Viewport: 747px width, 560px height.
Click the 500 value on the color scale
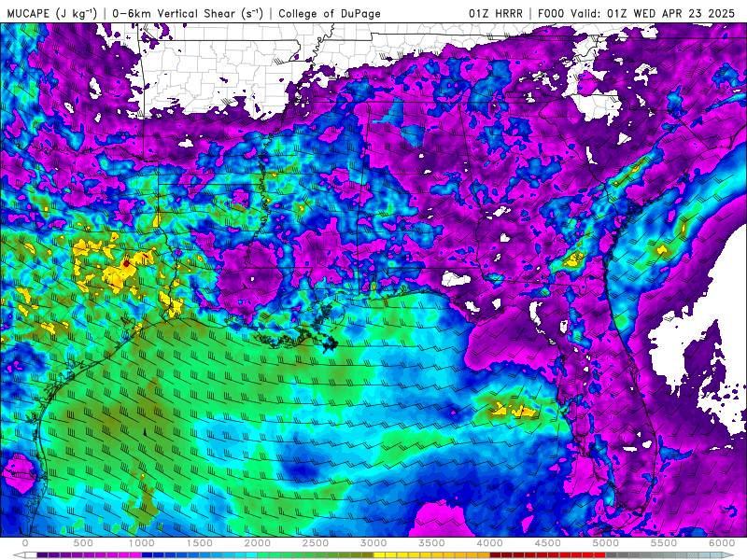click(83, 543)
